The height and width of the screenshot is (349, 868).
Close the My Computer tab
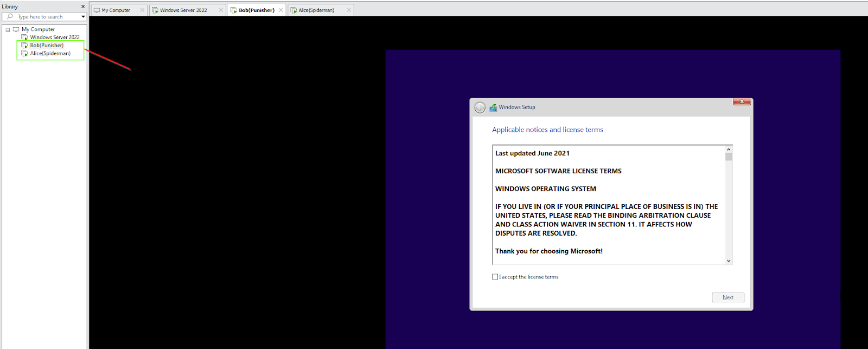[142, 10]
